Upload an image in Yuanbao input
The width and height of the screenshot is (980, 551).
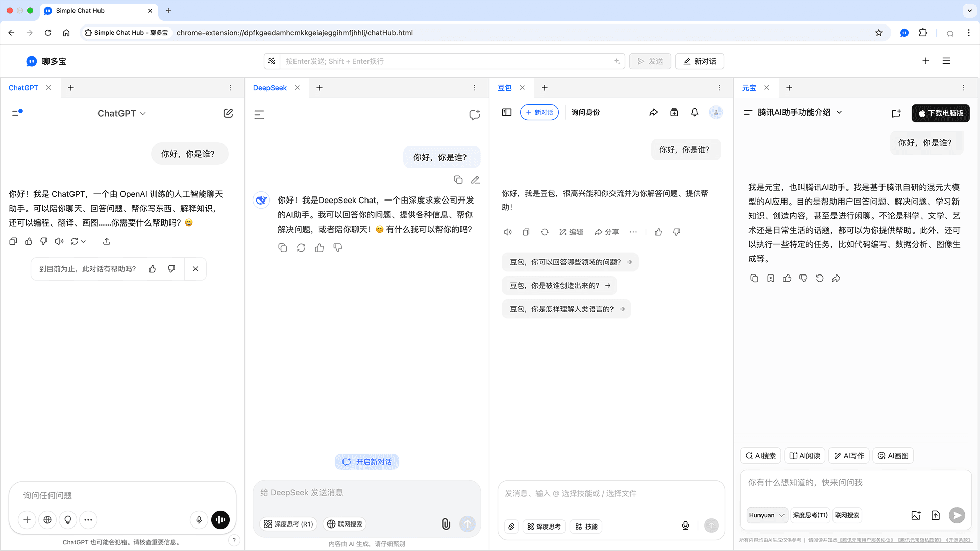pos(916,515)
